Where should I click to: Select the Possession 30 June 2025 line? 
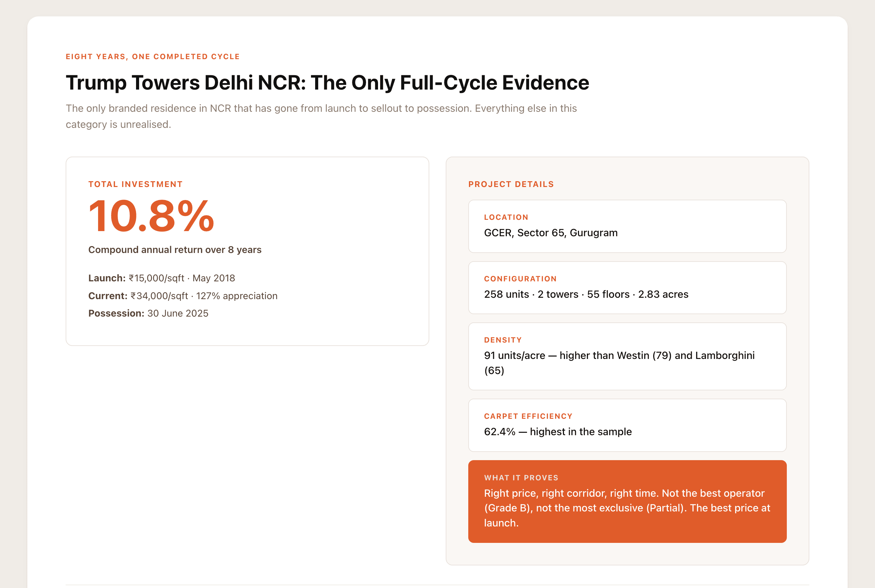click(148, 313)
